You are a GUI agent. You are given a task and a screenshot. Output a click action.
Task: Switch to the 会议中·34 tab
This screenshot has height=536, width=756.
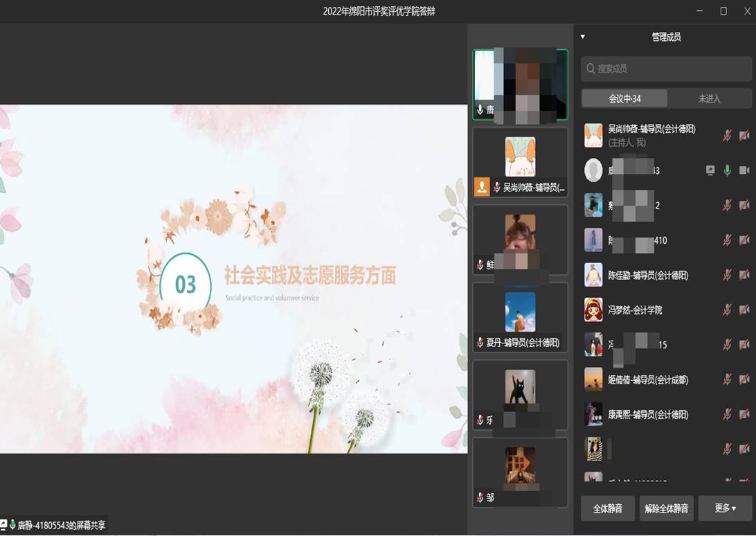coord(624,99)
